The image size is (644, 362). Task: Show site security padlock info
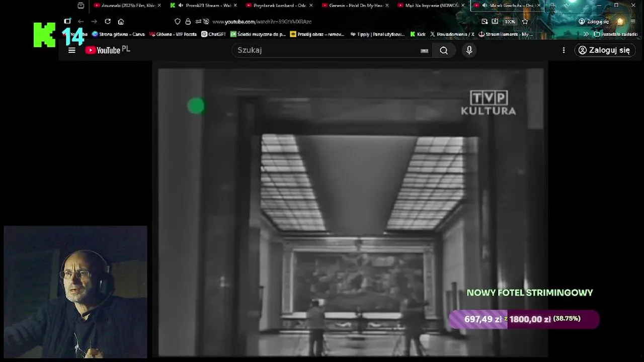click(188, 22)
